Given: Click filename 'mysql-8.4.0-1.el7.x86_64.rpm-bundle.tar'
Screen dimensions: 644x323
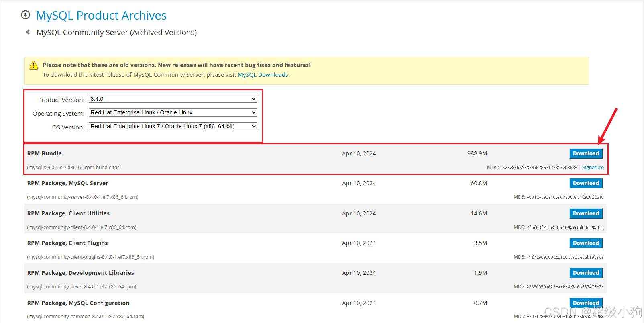Looking at the screenshot, I should pyautogui.click(x=74, y=168).
